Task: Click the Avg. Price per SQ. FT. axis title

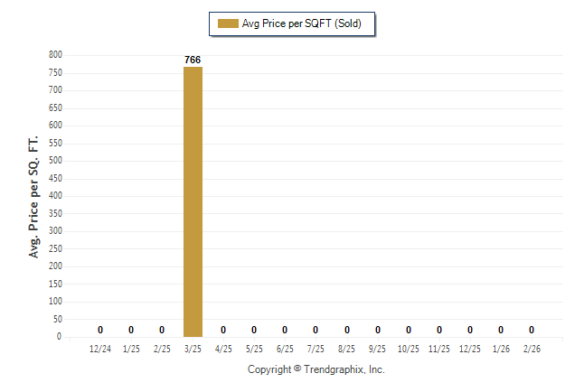Action: pos(34,196)
